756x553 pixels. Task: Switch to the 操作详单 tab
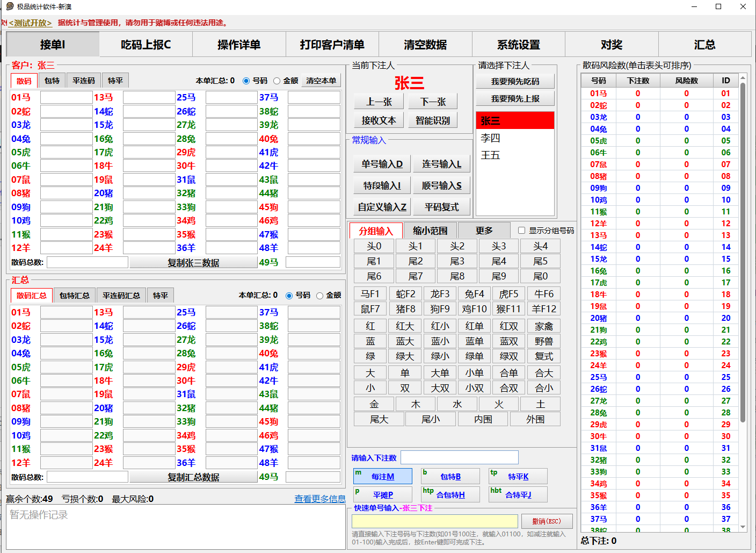pos(239,45)
